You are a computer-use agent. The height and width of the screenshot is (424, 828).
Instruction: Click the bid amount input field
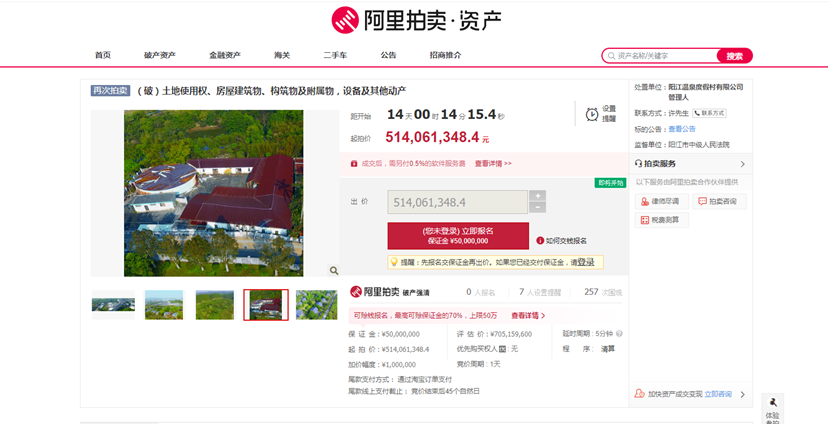(x=457, y=202)
